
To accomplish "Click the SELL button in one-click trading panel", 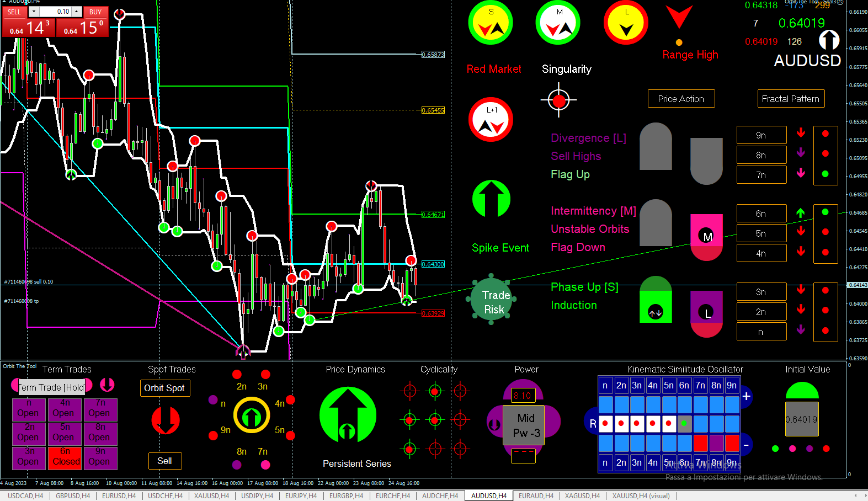I will coord(14,12).
